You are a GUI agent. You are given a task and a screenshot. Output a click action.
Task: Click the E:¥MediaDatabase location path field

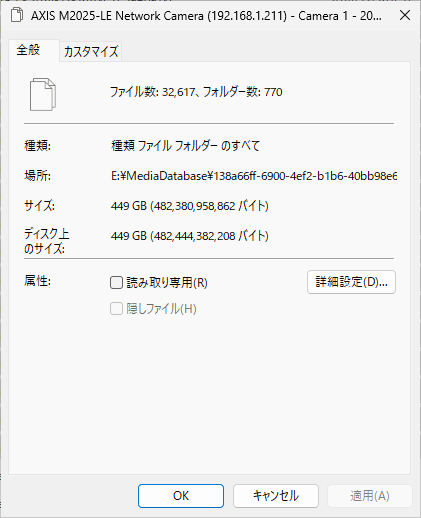[254, 176]
